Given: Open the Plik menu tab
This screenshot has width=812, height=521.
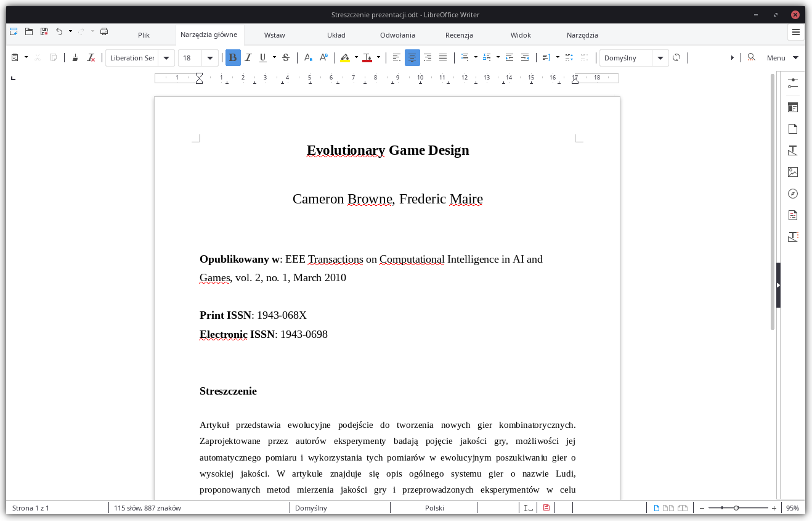Looking at the screenshot, I should point(144,35).
